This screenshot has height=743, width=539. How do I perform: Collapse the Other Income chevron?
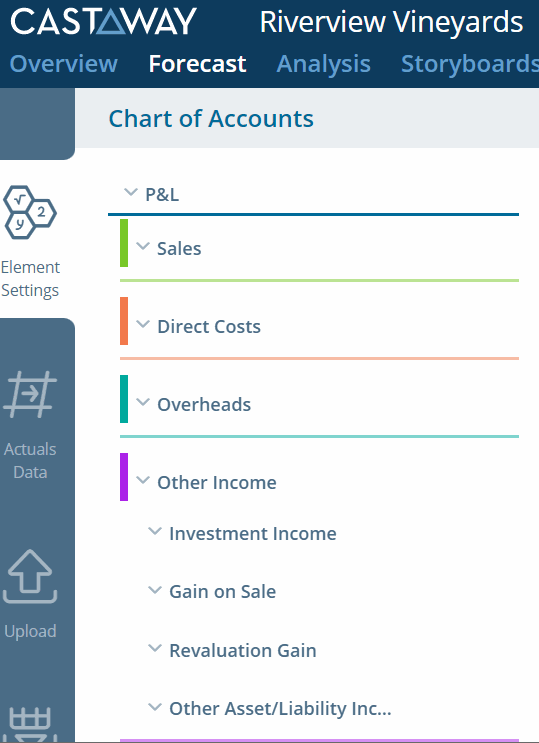tap(143, 480)
